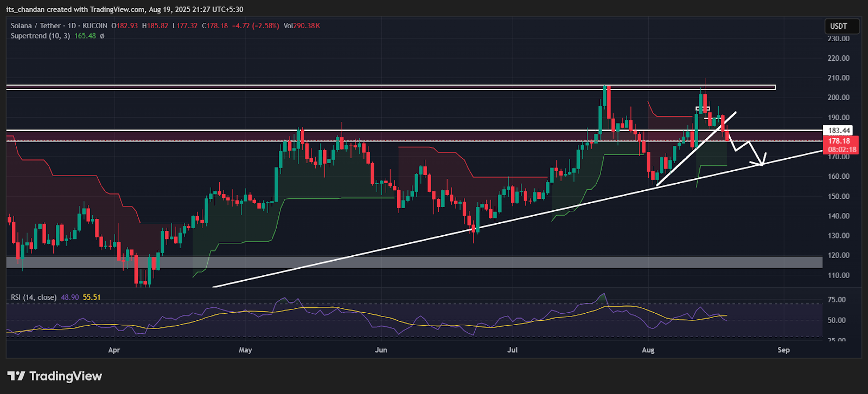
Task: Click the change value −4.72 (−2.58%)
Action: pos(255,25)
